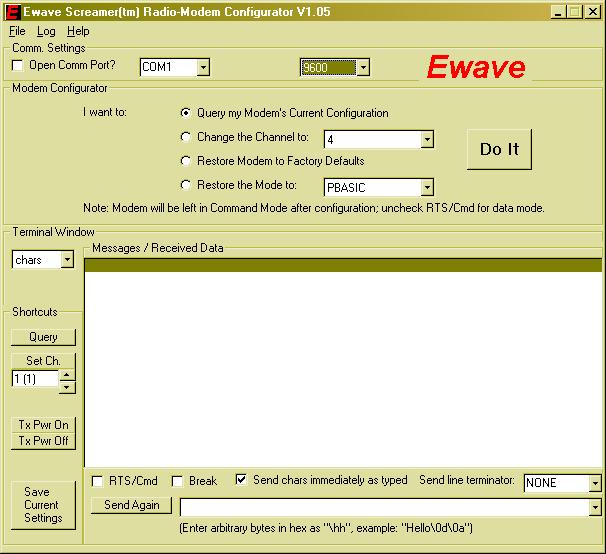The width and height of the screenshot is (606, 554).
Task: Expand the channel dropdown showing 4
Action: (x=427, y=139)
